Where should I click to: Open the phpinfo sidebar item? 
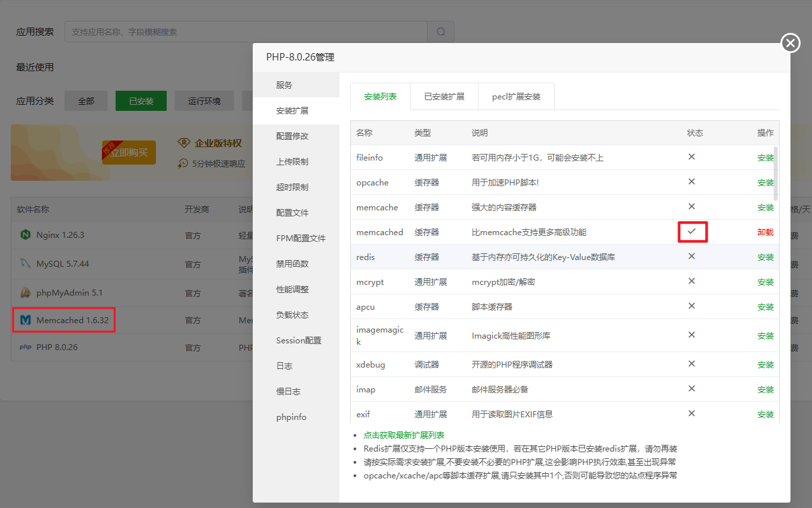tap(296, 417)
